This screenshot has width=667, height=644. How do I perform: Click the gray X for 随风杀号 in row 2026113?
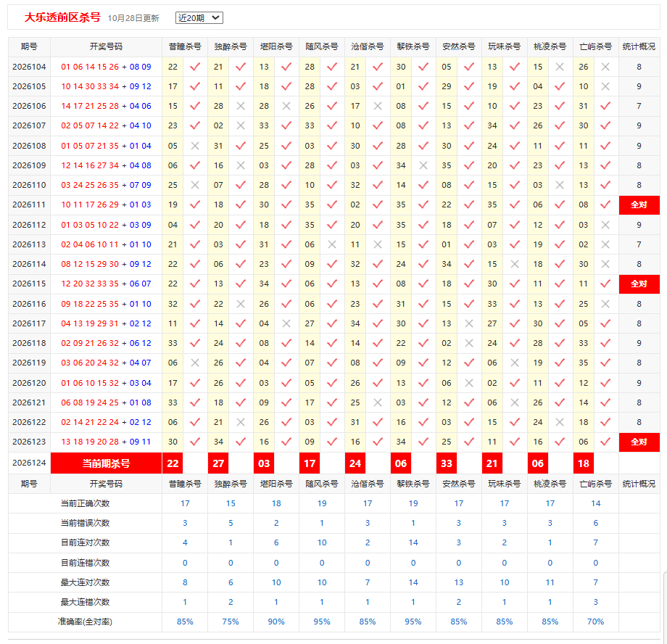[332, 244]
